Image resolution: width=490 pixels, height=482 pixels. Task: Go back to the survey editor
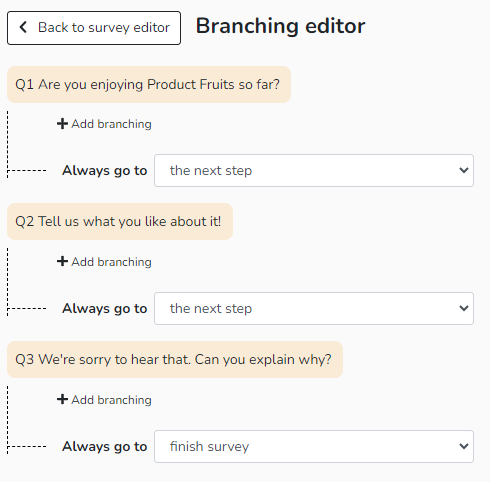pos(94,28)
